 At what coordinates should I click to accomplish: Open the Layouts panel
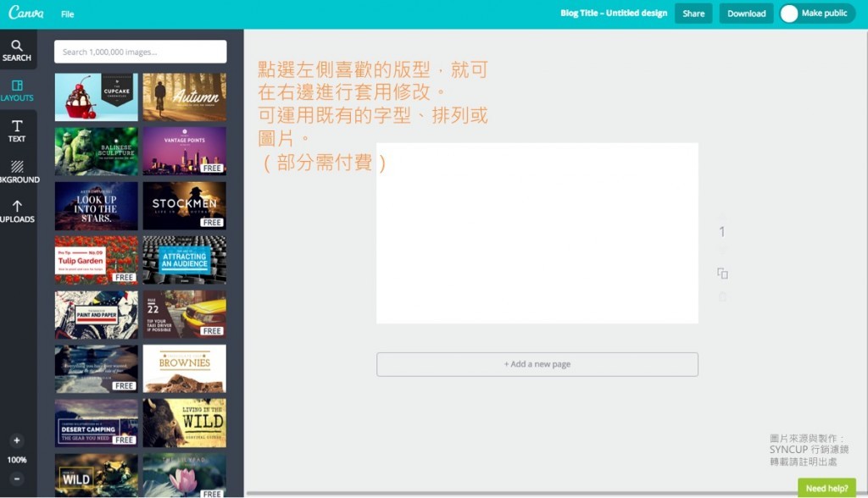coord(18,91)
